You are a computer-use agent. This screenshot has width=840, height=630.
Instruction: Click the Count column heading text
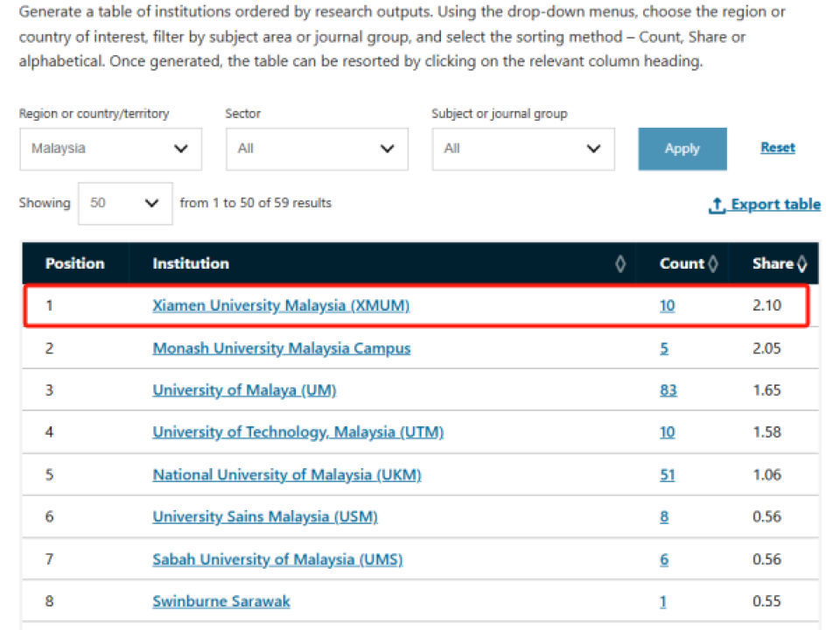(682, 263)
